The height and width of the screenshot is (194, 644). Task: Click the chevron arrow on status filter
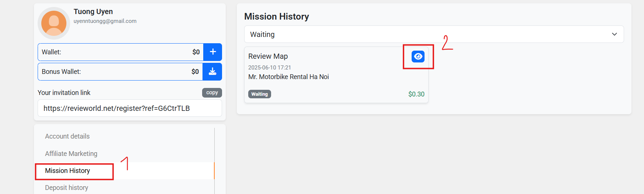tap(614, 34)
